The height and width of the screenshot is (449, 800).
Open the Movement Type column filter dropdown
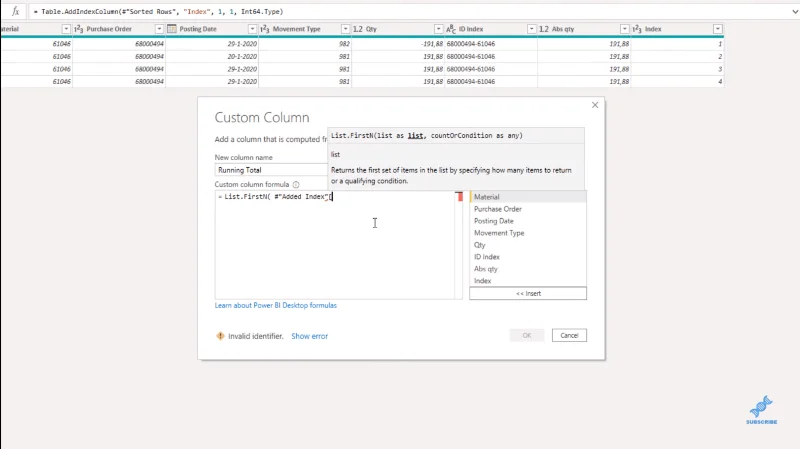[345, 29]
